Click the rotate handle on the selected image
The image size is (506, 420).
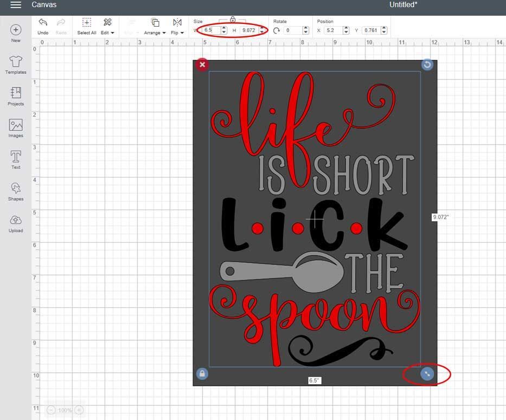[427, 65]
